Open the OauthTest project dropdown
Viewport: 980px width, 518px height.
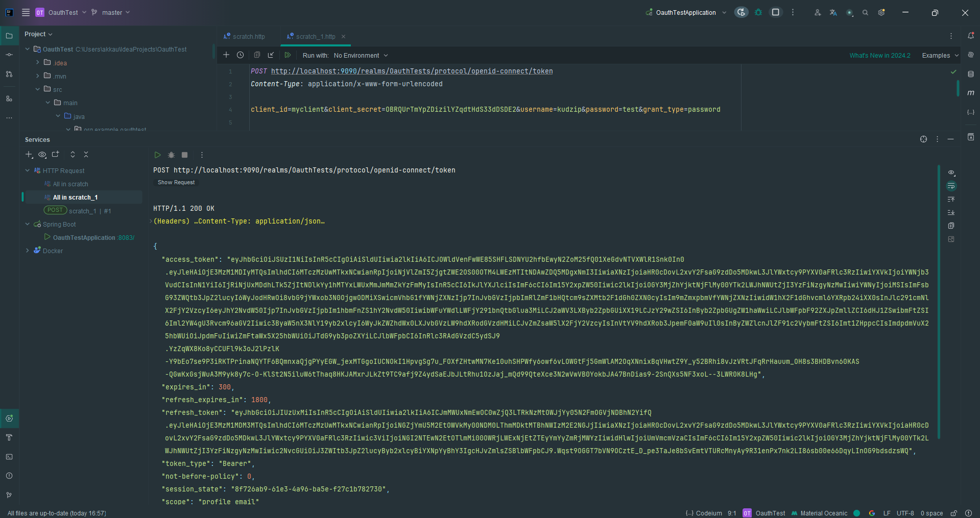(61, 12)
